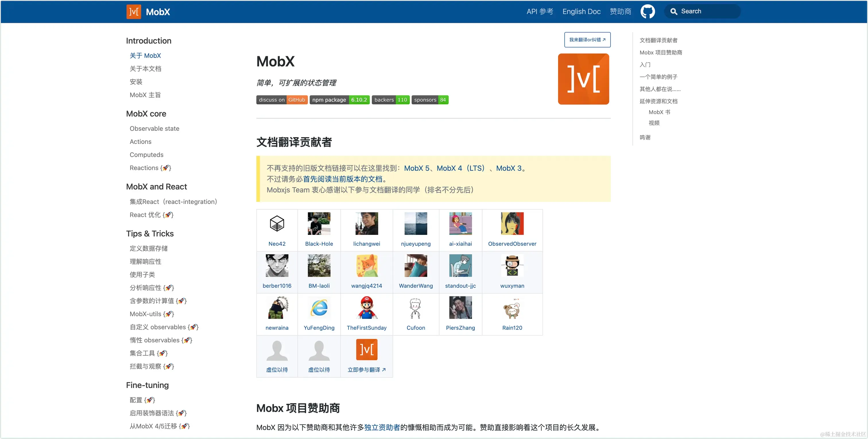Open Cufoon's sketch figure avatar
Screen dimensions: 868x439
point(415,308)
